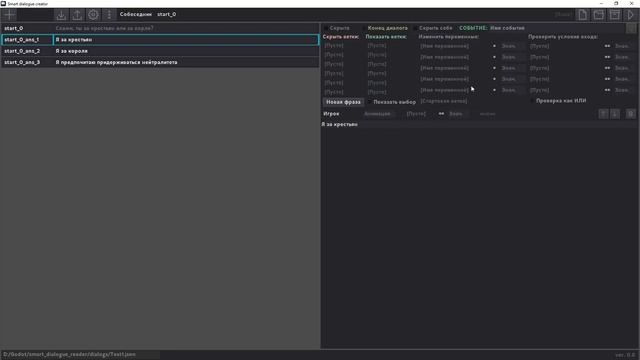Open the first entry-condition == operator dropdown
Screen dimensions: 640x360
607,46
